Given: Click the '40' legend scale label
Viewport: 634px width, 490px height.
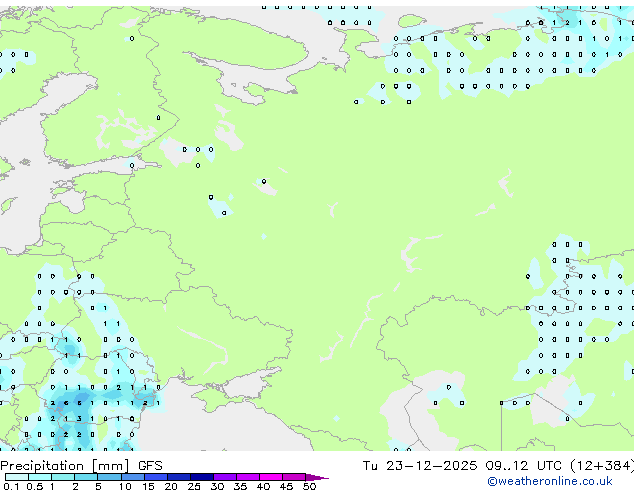Looking at the screenshot, I should [x=263, y=486].
